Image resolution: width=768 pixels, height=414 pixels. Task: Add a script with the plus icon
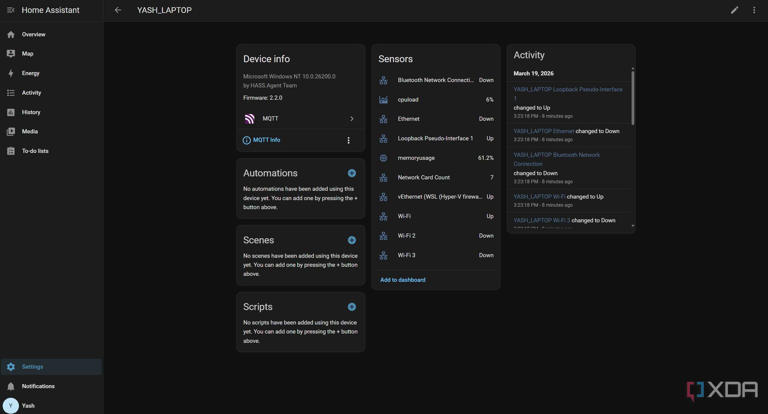pyautogui.click(x=352, y=307)
